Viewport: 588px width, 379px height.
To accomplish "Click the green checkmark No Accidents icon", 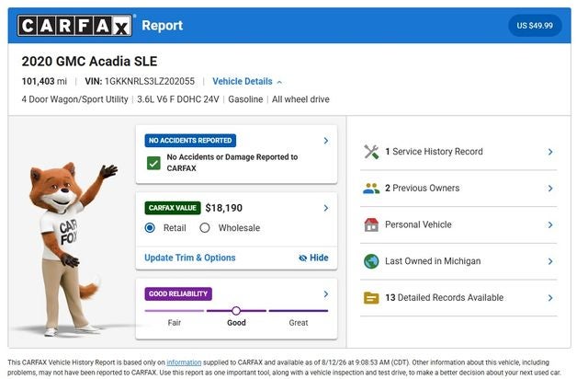I will pyautogui.click(x=153, y=164).
